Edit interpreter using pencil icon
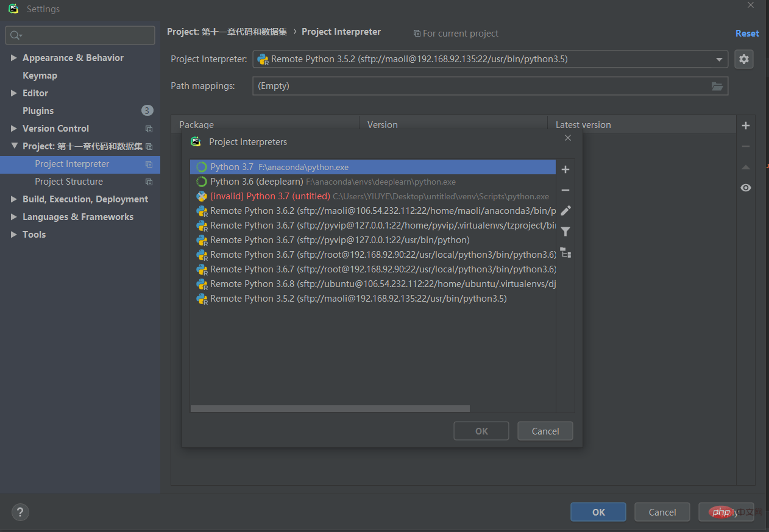Image resolution: width=769 pixels, height=532 pixels. tap(565, 211)
